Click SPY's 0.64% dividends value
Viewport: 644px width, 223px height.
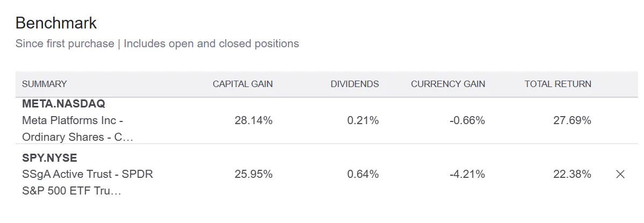tap(363, 174)
